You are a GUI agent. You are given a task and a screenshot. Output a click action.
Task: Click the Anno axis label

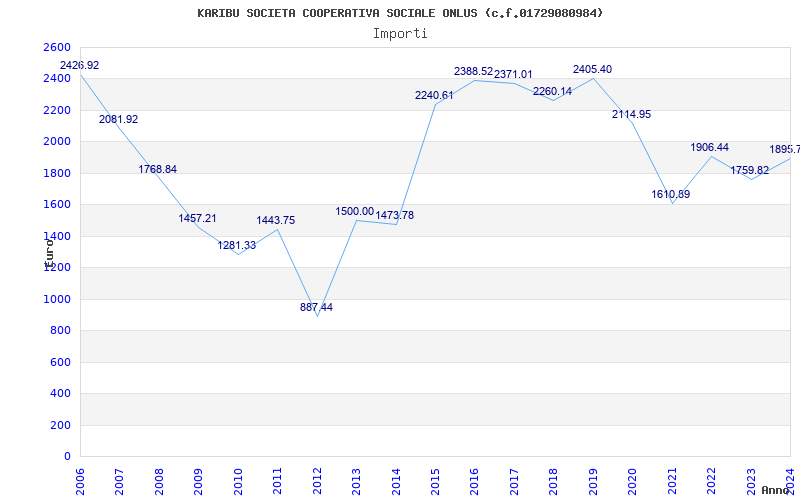(x=776, y=490)
